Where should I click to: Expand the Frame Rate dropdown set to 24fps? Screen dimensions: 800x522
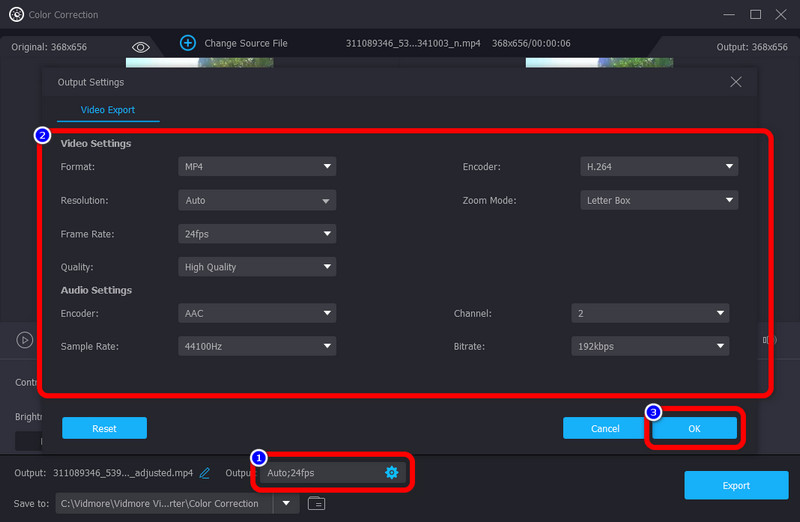(257, 234)
